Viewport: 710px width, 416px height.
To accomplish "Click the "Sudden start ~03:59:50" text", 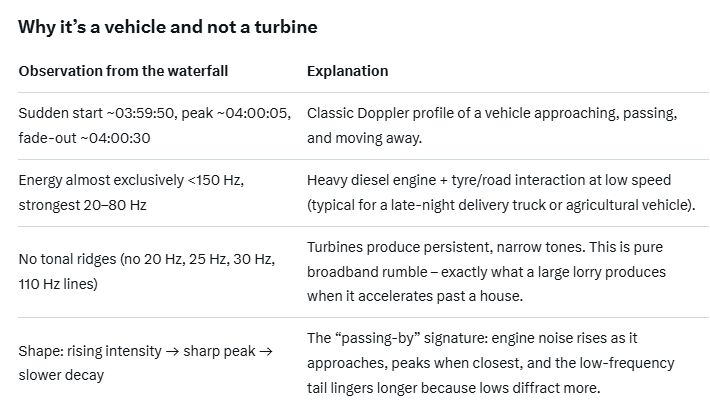I will click(95, 114).
